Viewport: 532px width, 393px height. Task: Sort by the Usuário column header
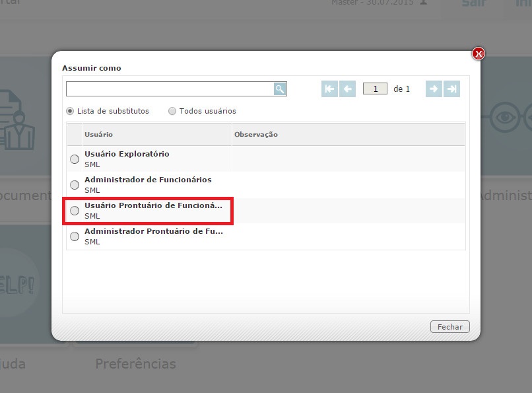[99, 133]
